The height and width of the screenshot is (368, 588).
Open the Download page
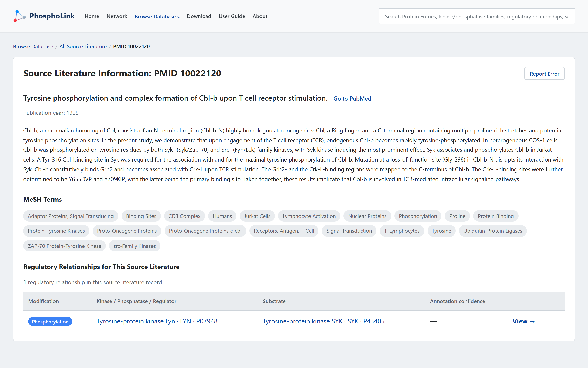(199, 16)
